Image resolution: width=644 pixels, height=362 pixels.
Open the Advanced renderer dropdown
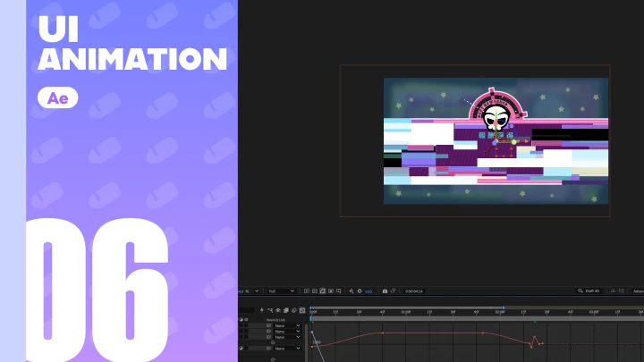click(639, 291)
